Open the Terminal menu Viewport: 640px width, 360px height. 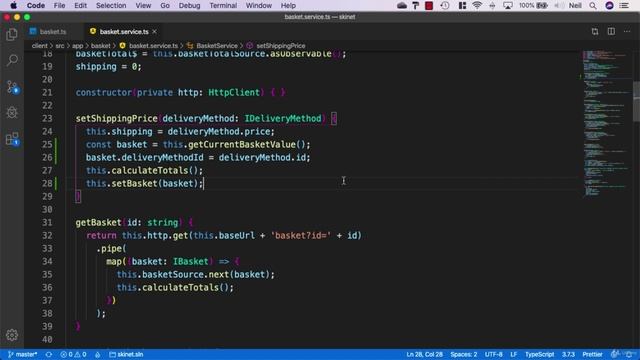click(223, 5)
